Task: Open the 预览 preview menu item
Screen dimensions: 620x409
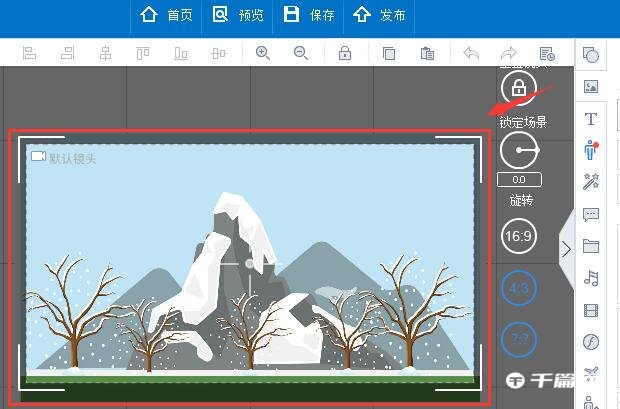Action: pos(238,15)
